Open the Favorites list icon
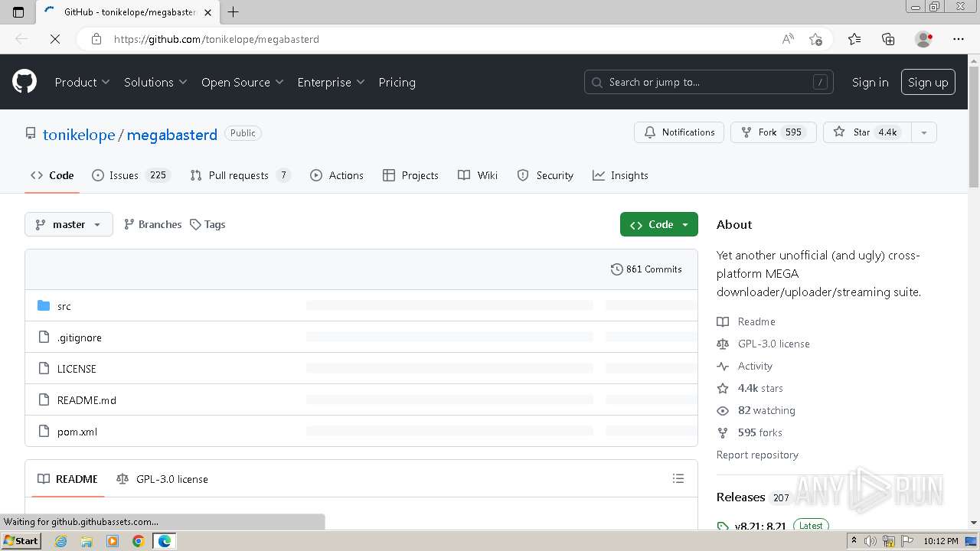 [x=854, y=39]
